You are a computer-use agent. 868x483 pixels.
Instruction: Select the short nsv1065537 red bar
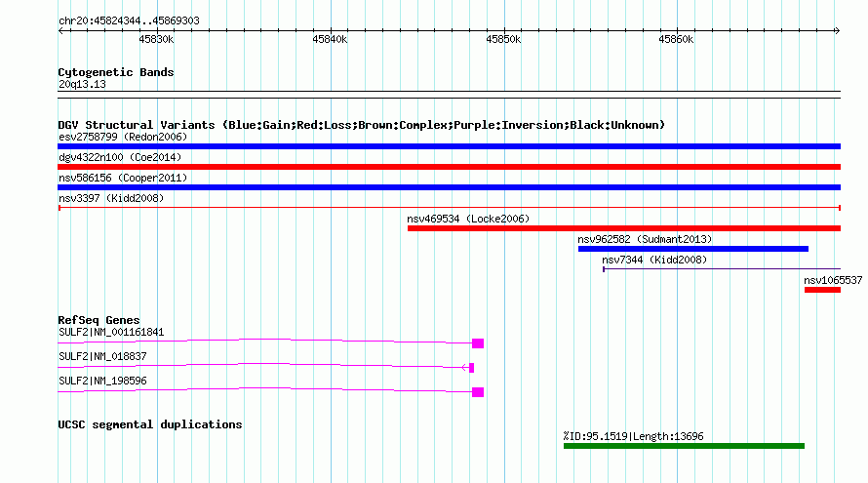(x=822, y=290)
